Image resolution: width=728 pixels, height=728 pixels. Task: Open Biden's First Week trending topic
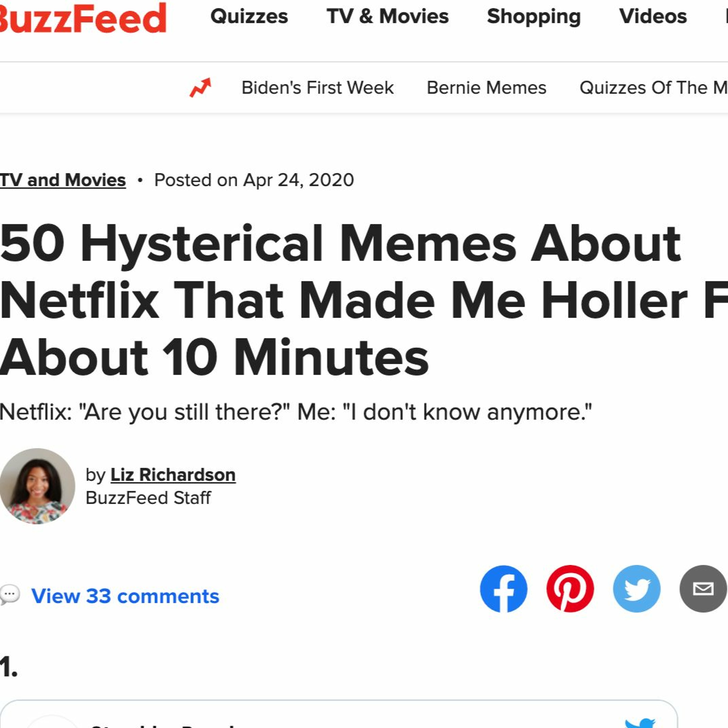point(318,88)
